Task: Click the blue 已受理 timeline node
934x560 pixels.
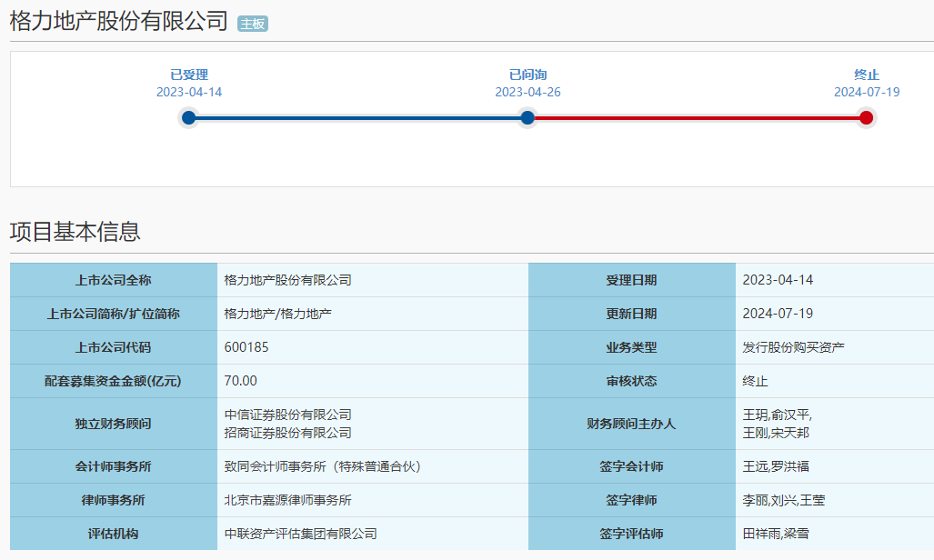Action: [x=188, y=117]
